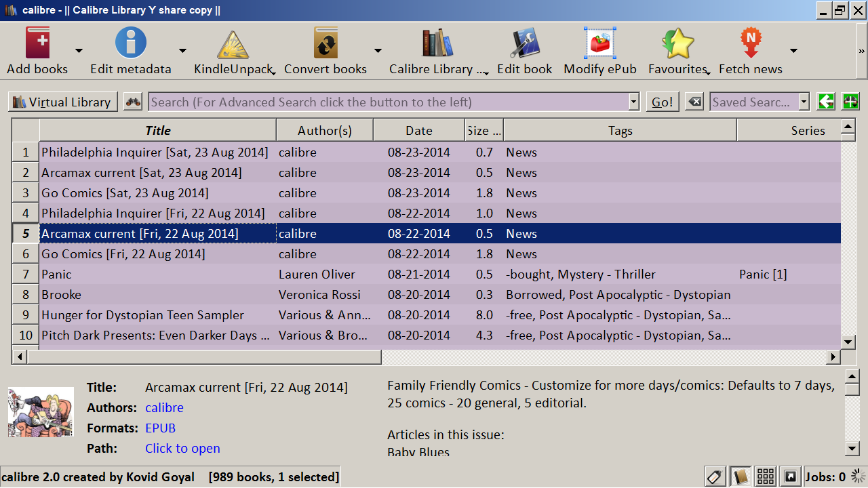The width and height of the screenshot is (868, 488).
Task: Click the Convert books icon
Action: coord(325,43)
